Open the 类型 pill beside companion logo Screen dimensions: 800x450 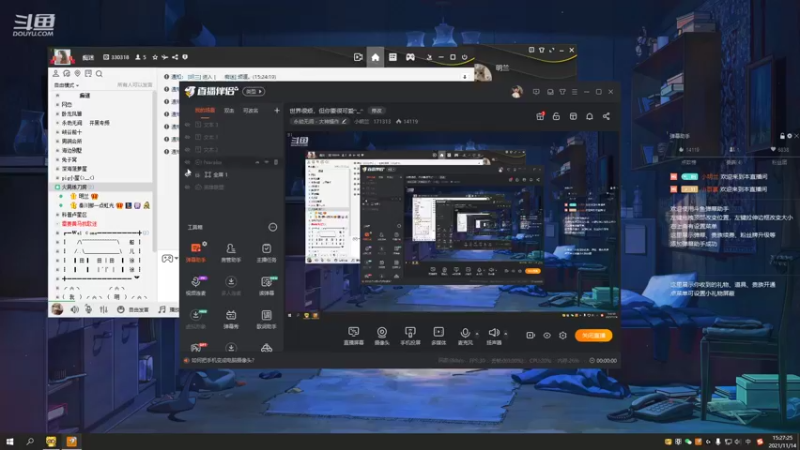[254, 92]
